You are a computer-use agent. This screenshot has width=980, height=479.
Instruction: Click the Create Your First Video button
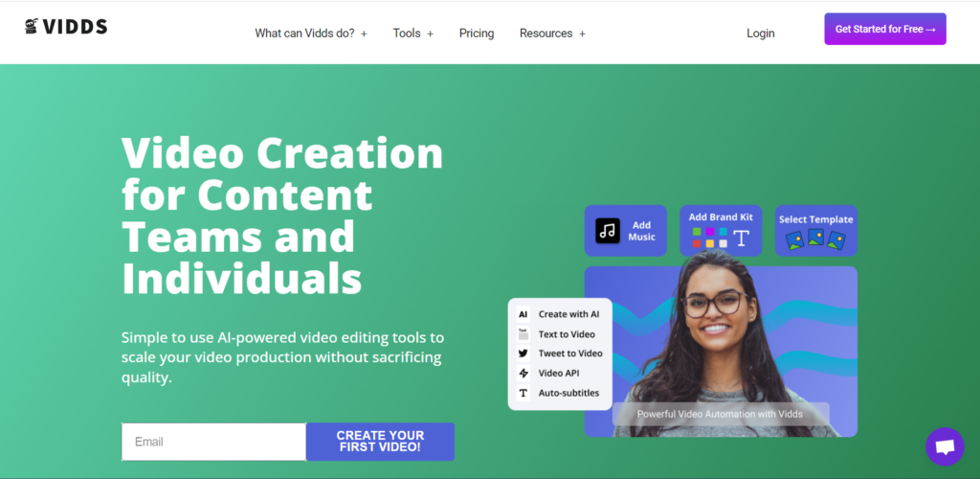[x=380, y=442]
